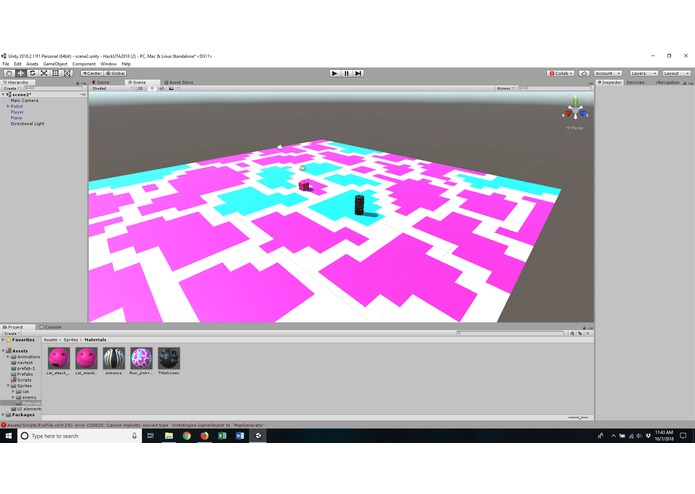Switch to the Game tab

tap(101, 82)
